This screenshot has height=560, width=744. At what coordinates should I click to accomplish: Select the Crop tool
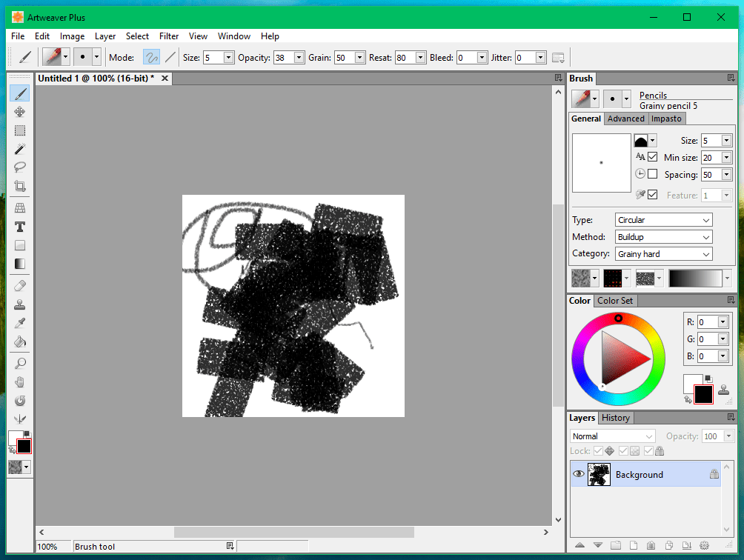[20, 186]
